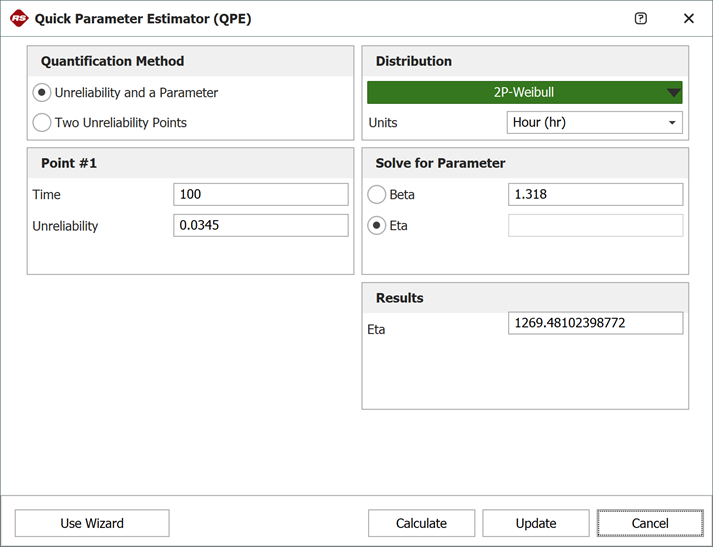Screen dimensions: 713x547
Task: Expand the Units Hour (hr) combo box
Action: click(x=594, y=123)
